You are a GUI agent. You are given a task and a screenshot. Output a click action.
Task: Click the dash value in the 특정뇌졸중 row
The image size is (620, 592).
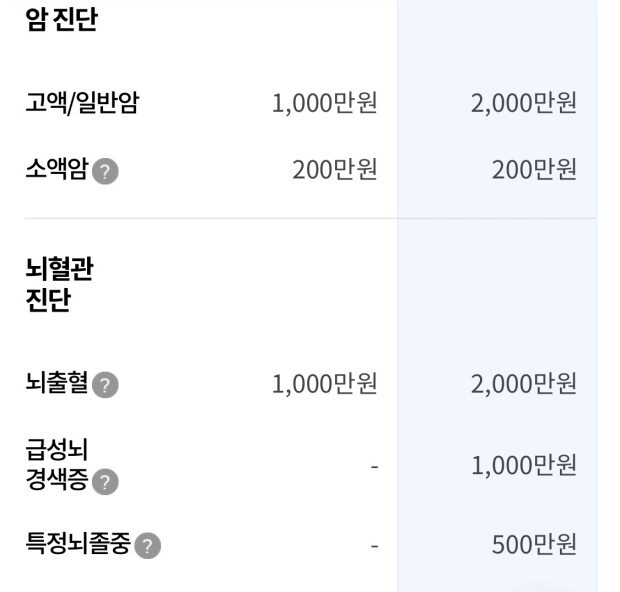(374, 546)
